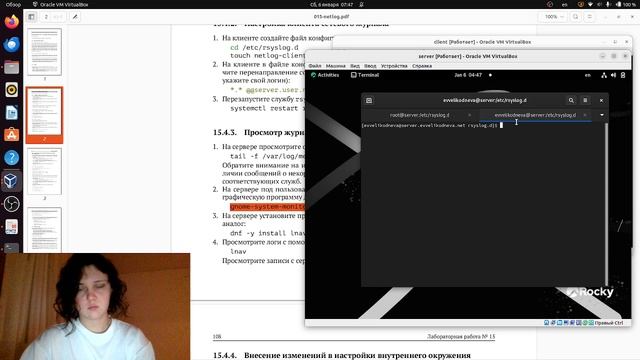The image size is (640, 360).
Task: Close the evvelikodneva@server terminal tab
Action: coord(585,115)
